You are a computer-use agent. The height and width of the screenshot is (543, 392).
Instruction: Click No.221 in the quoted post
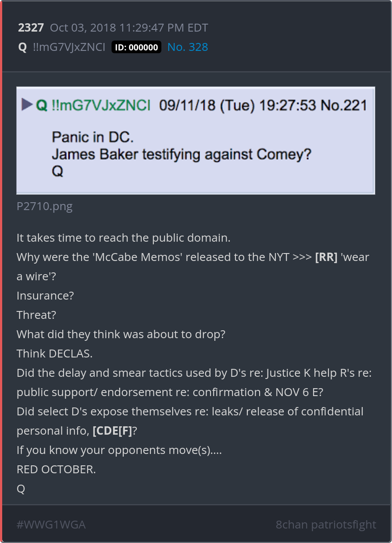pyautogui.click(x=344, y=105)
